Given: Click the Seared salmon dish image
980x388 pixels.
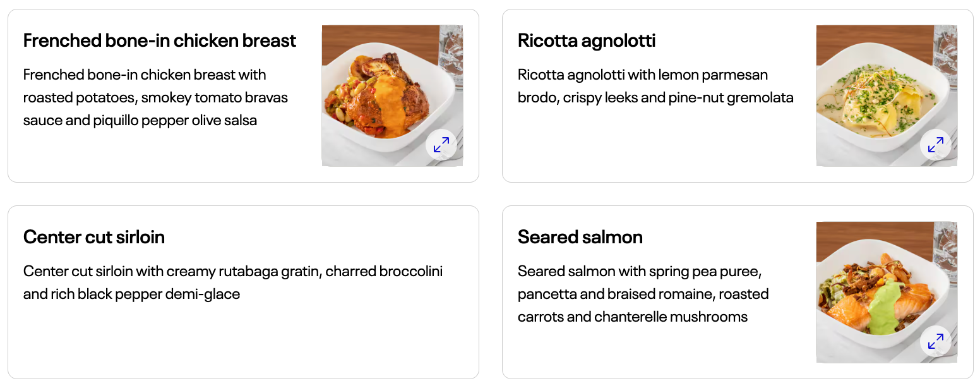Looking at the screenshot, I should coord(887,293).
